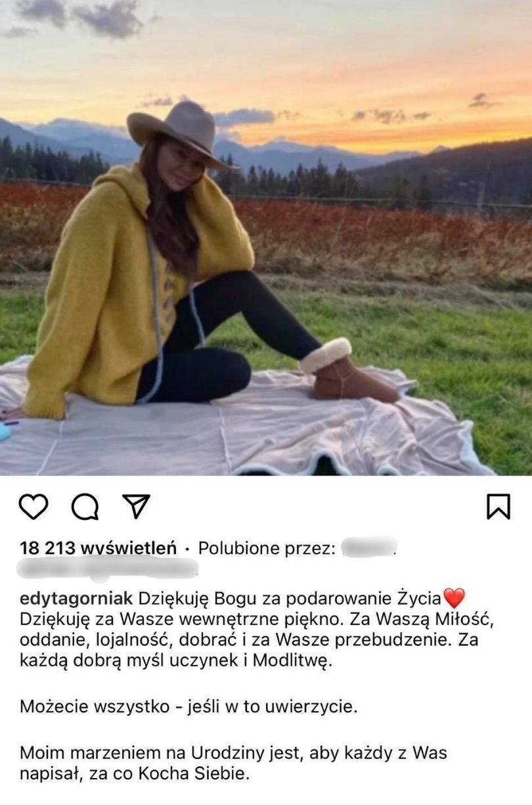This screenshot has height=805, width=532.
Task: Open the edytagorniak profile link
Action: click(x=76, y=599)
